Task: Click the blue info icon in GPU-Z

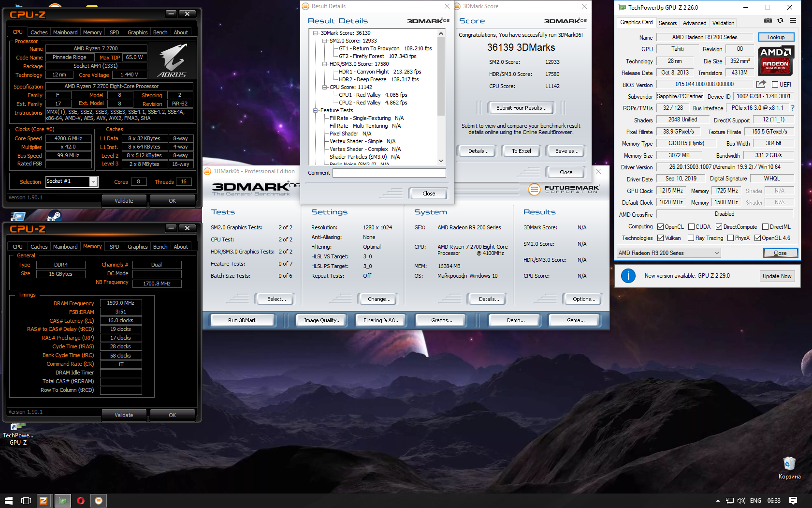Action: point(628,276)
